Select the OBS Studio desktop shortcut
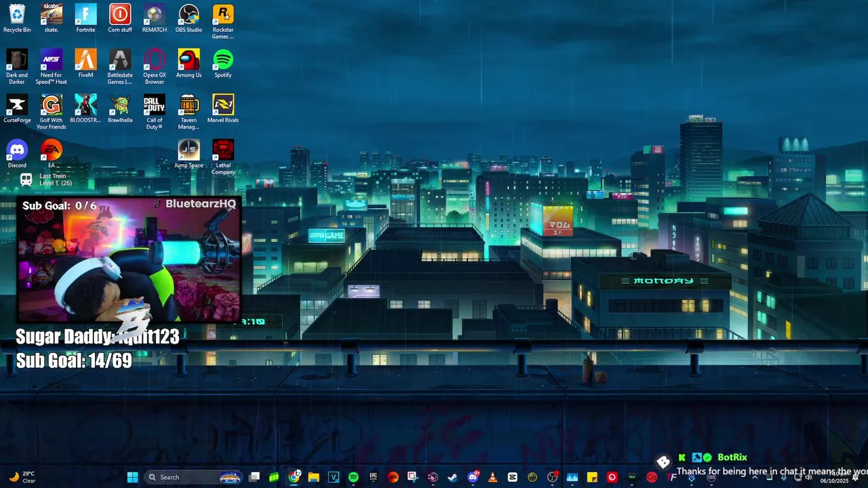 point(189,18)
